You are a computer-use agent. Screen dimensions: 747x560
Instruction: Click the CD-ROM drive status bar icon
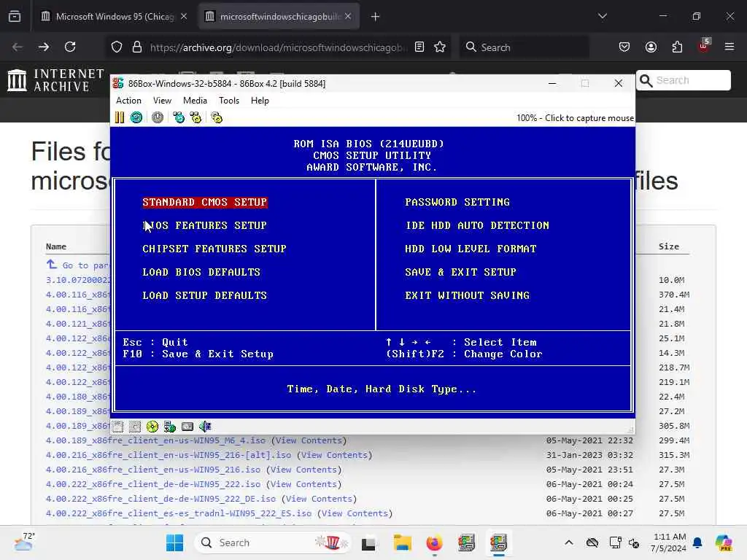click(152, 427)
